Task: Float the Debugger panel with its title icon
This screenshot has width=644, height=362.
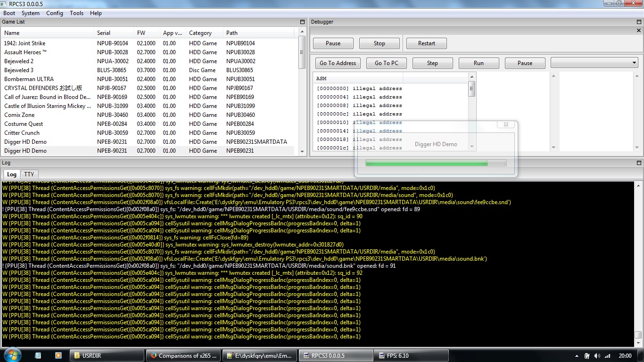Action: pos(639,22)
